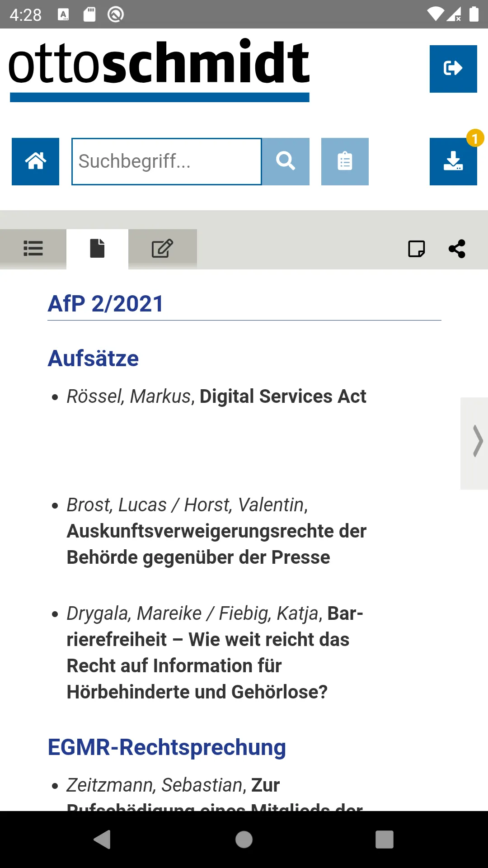Screen dimensions: 488x868
Task: Open Auskunftsverweigerungsrechte der Behörde article
Action: 216,531
